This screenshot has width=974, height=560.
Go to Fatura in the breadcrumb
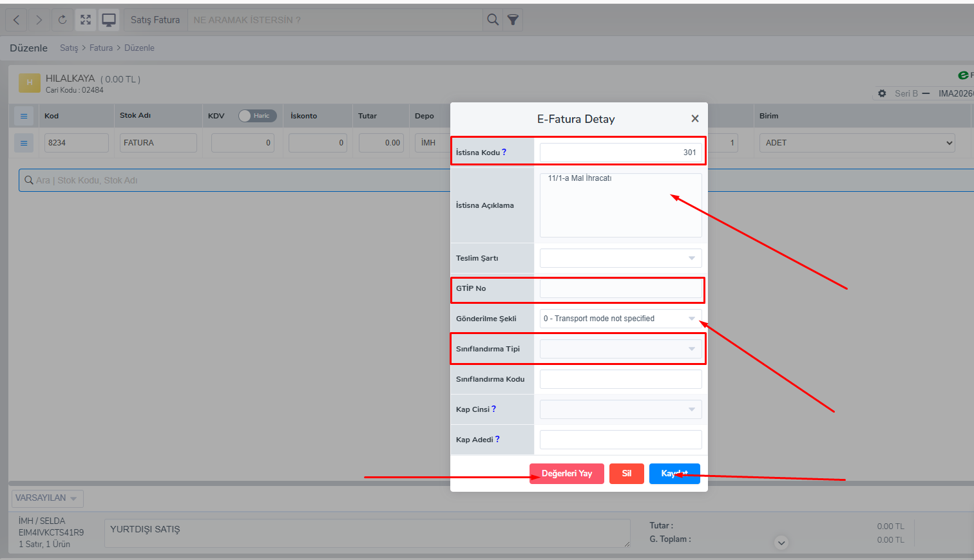coord(101,48)
